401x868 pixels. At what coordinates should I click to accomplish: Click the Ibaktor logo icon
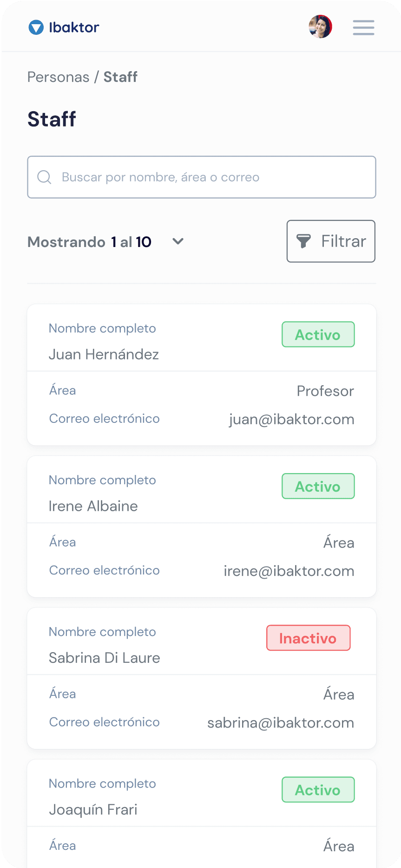[x=36, y=27]
